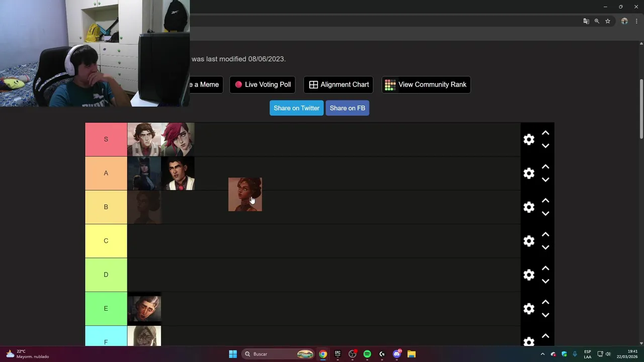
Task: Open settings gear for B tier row
Action: pyautogui.click(x=529, y=207)
